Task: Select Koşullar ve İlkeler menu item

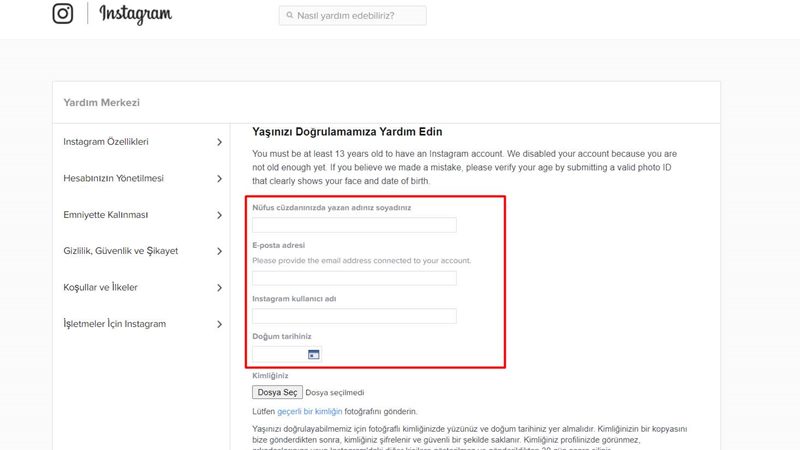Action: tap(101, 287)
